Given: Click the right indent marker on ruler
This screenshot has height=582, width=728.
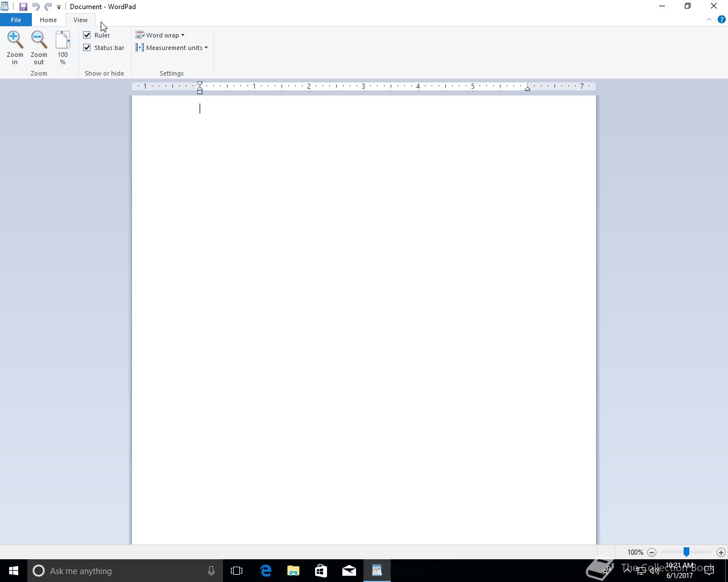Looking at the screenshot, I should point(527,88).
